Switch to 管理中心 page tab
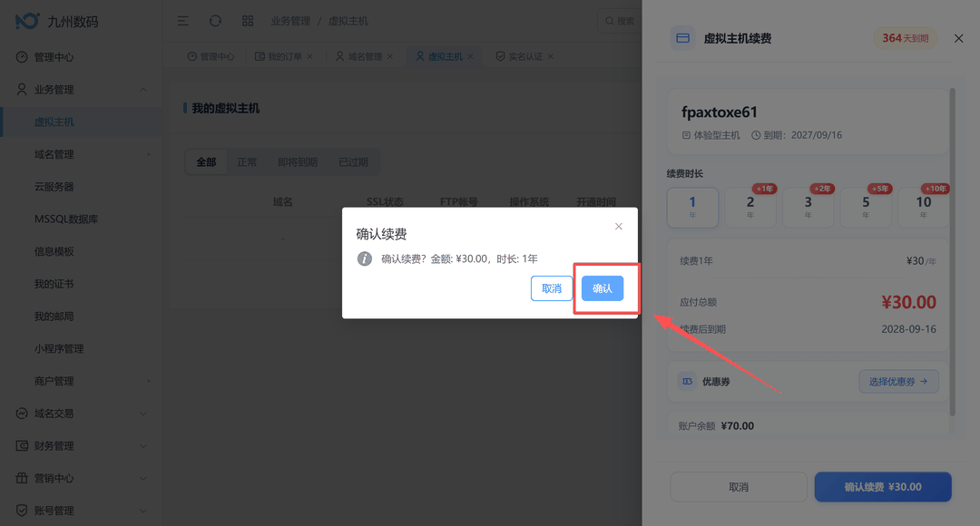The image size is (980, 526). [211, 56]
